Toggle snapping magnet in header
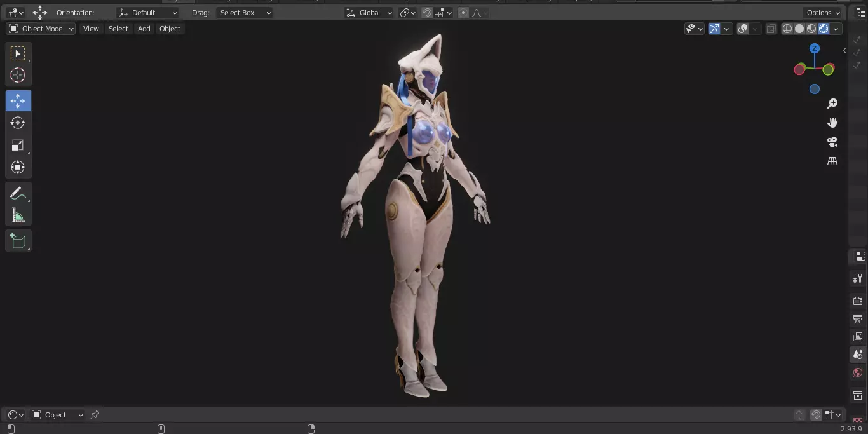This screenshot has width=868, height=434. (x=428, y=13)
